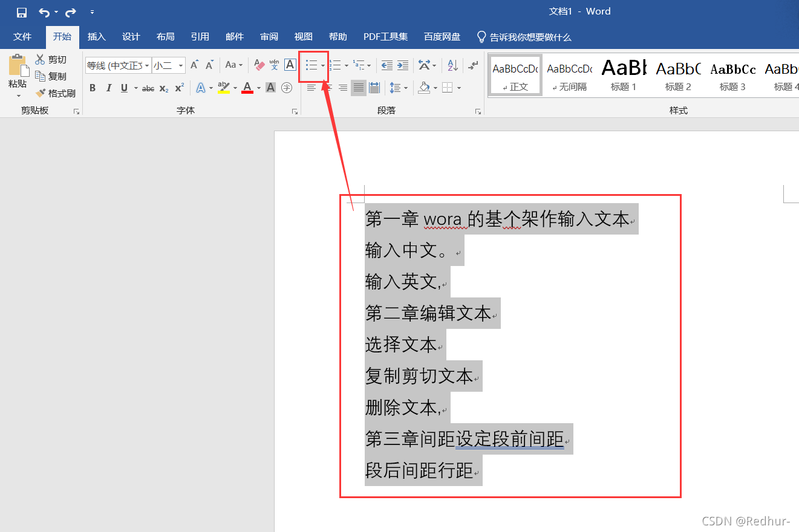Toggle subscript formatting
The image size is (799, 532).
point(163,88)
